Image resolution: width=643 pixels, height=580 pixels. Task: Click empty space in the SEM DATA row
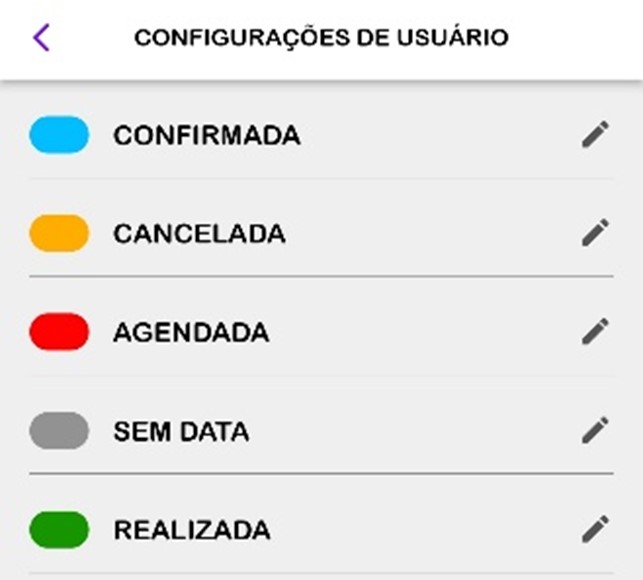[x=420, y=430]
